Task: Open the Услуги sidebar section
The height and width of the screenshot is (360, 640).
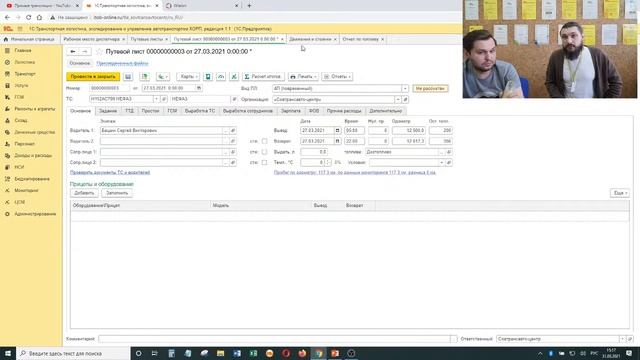Action: 21,85
